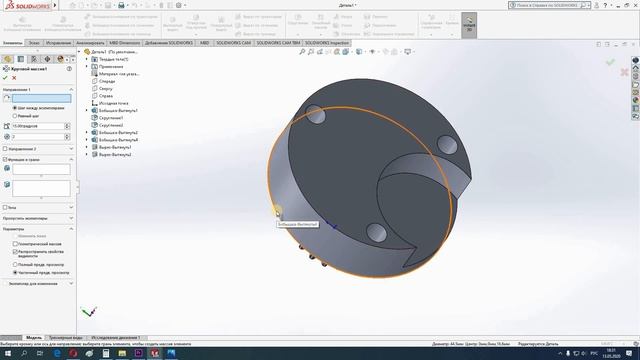
Task: Switch to Трехмерные виды bottom tab
Action: coord(65,338)
